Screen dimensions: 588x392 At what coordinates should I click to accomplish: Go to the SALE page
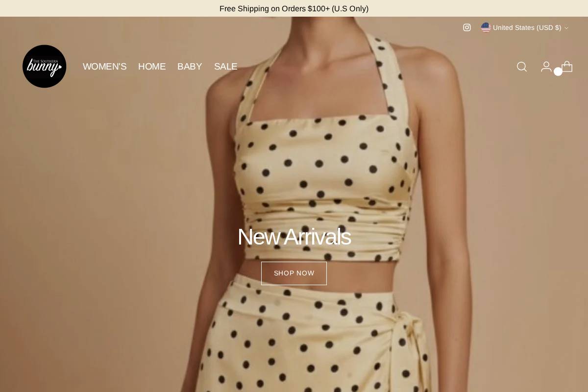[225, 67]
